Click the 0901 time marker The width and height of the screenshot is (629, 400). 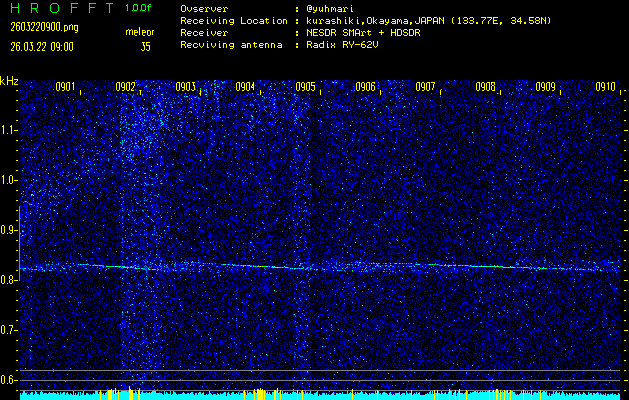pyautogui.click(x=65, y=87)
